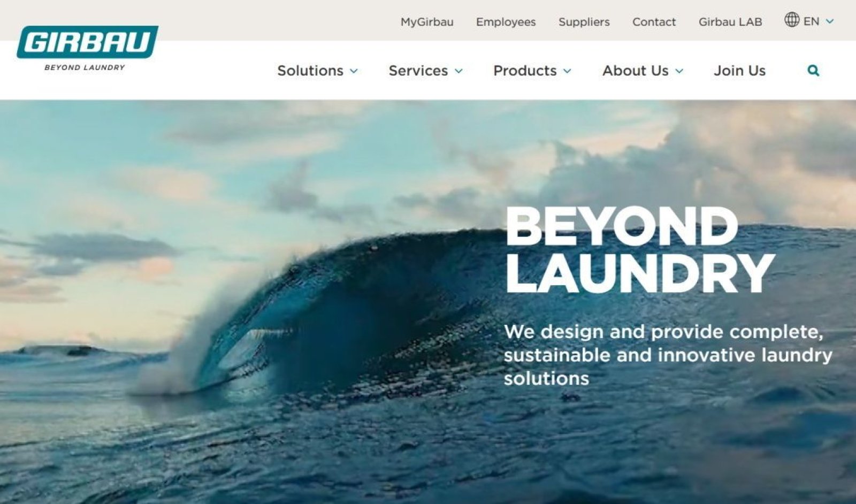Open the Suppliers link
Screen dimensions: 856x504
pyautogui.click(x=584, y=22)
